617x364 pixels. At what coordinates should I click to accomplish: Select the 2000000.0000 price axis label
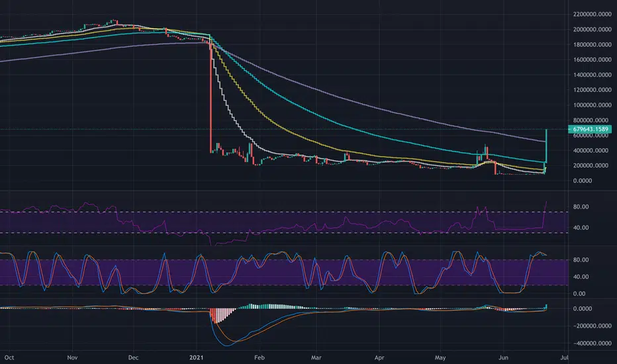[593, 30]
